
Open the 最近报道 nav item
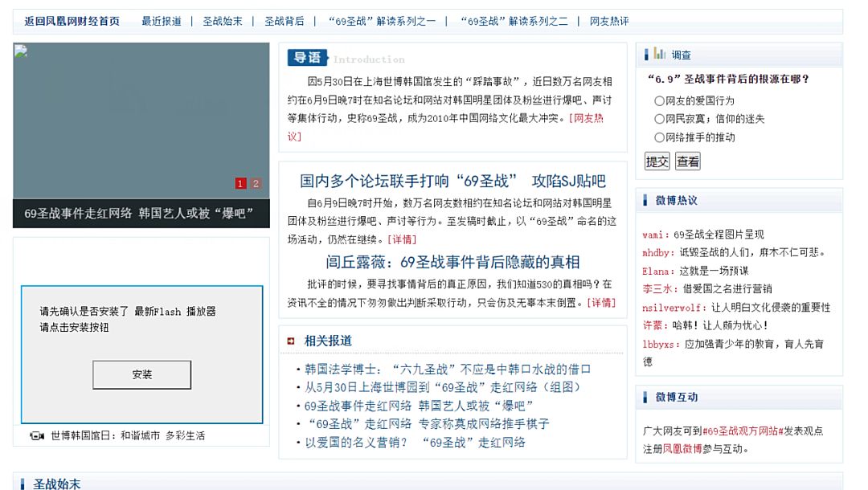click(x=161, y=21)
